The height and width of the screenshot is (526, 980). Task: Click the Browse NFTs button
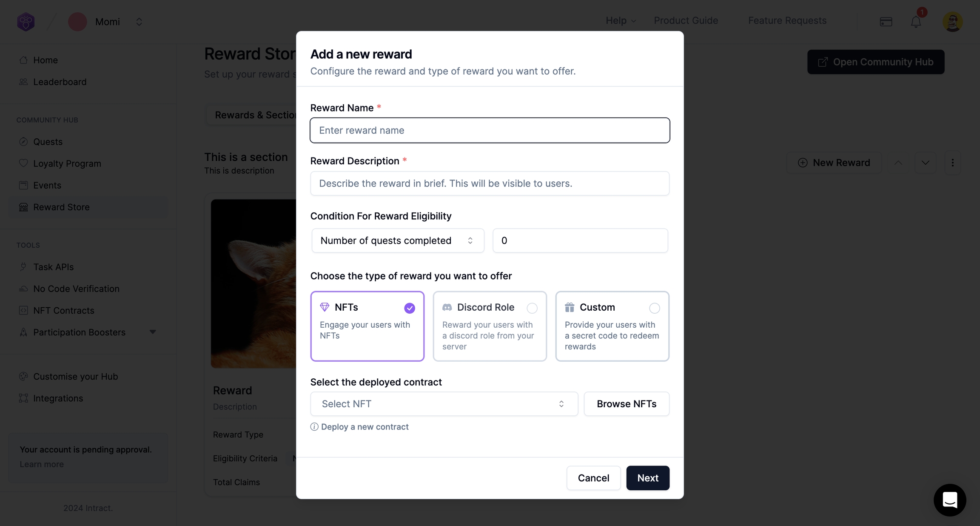pos(626,404)
